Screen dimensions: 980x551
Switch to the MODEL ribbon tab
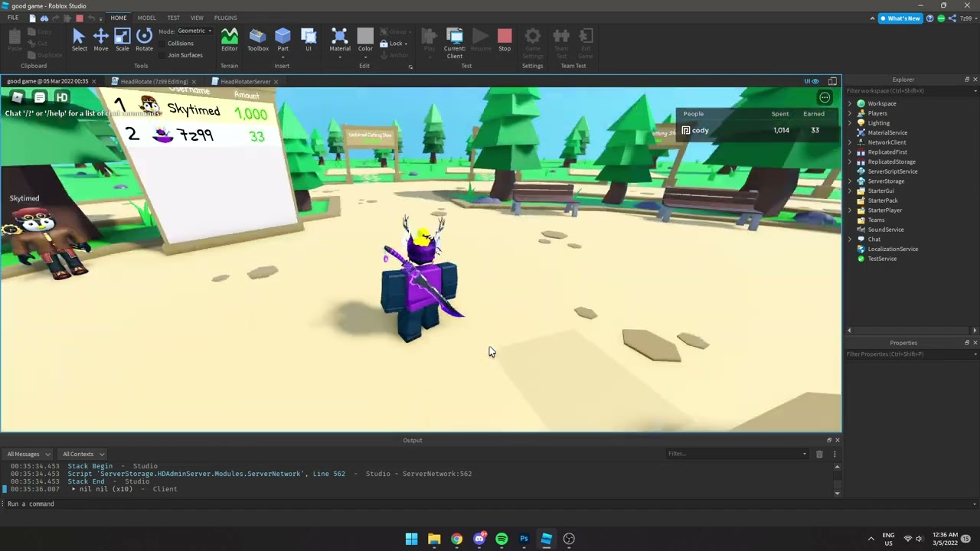point(146,18)
